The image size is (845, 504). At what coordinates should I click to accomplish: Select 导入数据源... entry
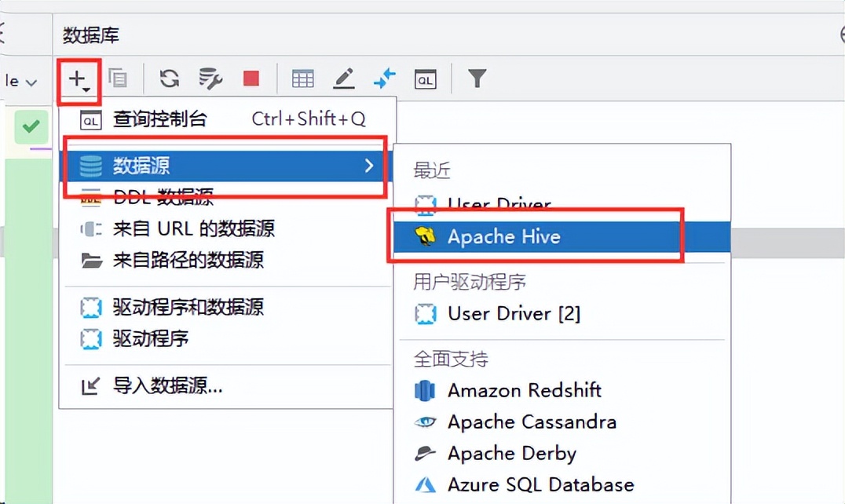click(x=228, y=386)
